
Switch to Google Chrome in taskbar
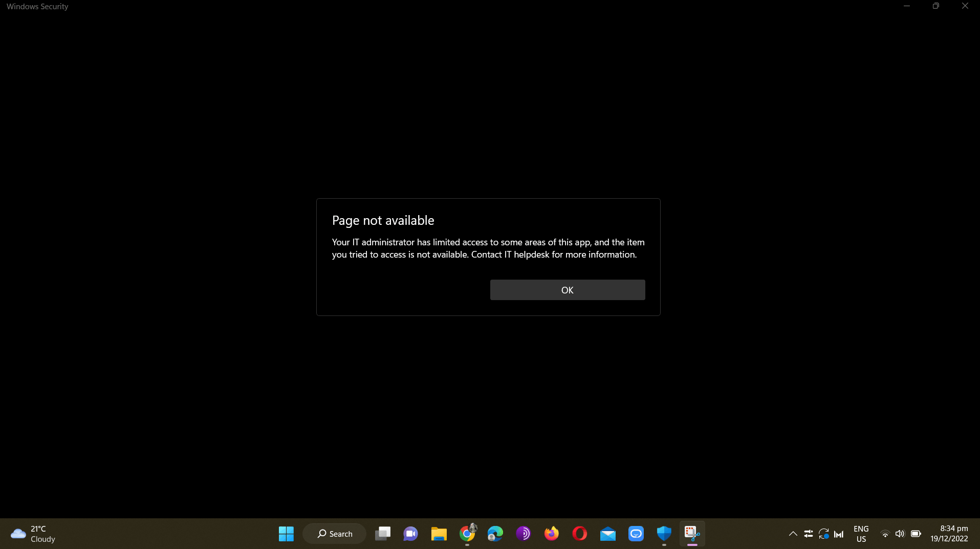(467, 534)
